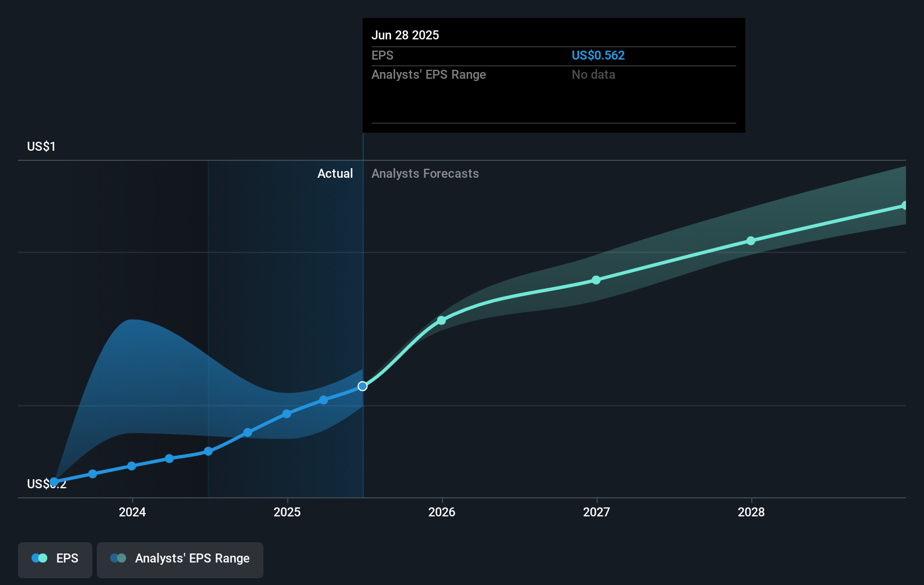Click the Jun 28 2025 tooltip date

[405, 35]
